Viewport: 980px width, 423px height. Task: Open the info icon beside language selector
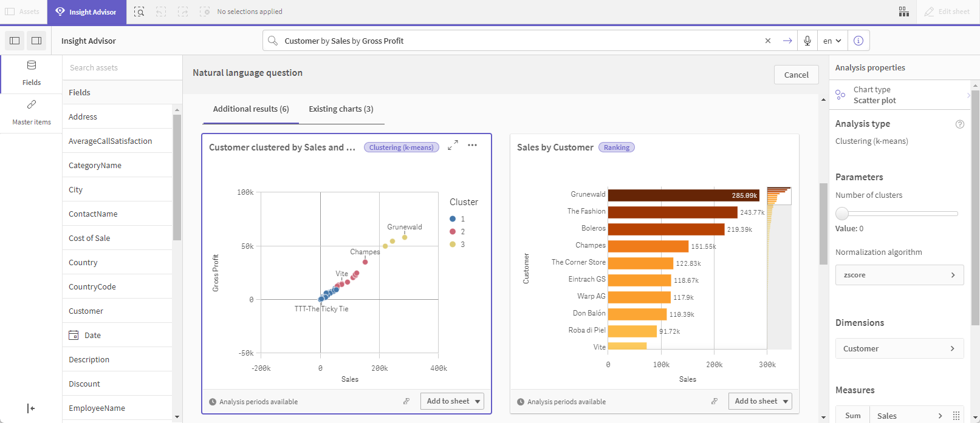pyautogui.click(x=858, y=41)
